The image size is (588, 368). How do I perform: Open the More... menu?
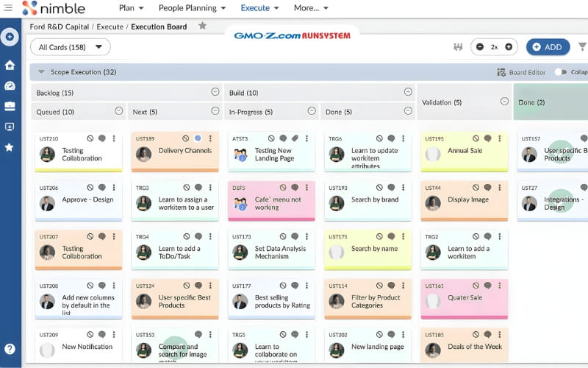tap(311, 8)
